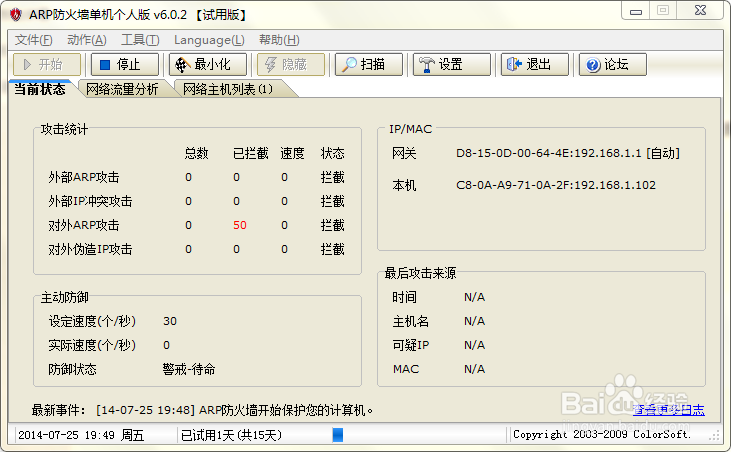The width and height of the screenshot is (731, 452).
Task: Click the 对外伪造IP攻击 row label
Action: tap(90, 249)
